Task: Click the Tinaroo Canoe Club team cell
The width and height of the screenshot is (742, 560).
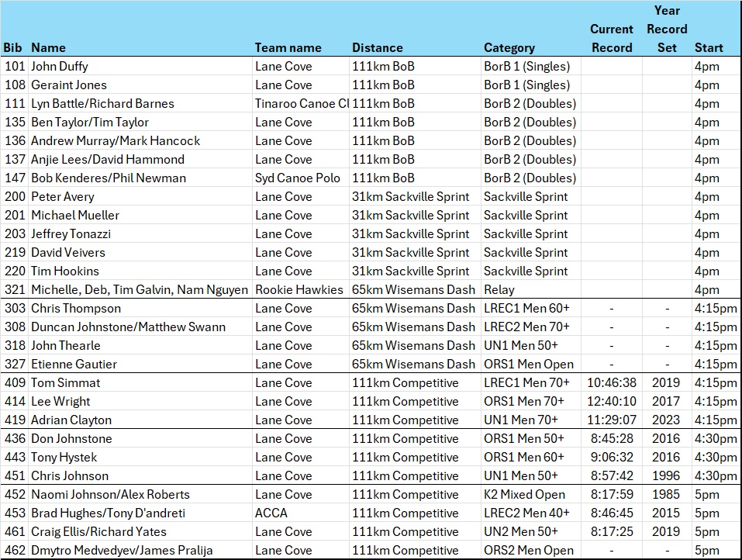Action: 301,103
